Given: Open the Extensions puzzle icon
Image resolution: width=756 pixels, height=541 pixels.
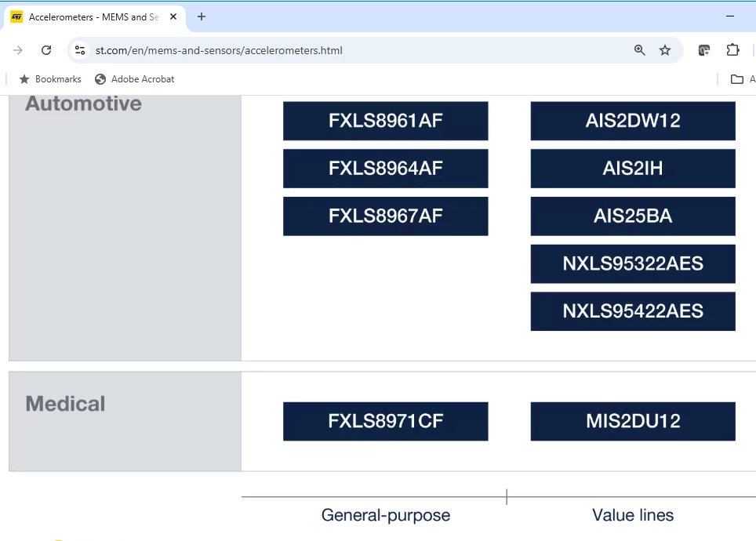Looking at the screenshot, I should pos(732,50).
